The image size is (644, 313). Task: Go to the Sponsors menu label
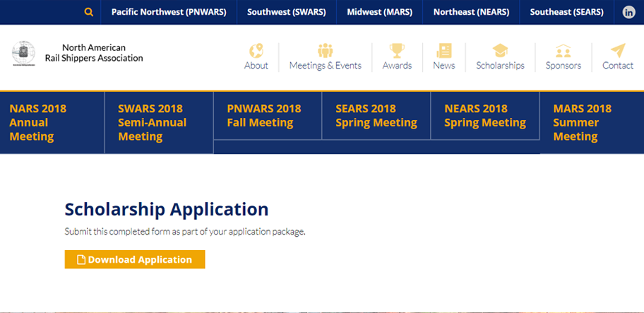tap(563, 65)
